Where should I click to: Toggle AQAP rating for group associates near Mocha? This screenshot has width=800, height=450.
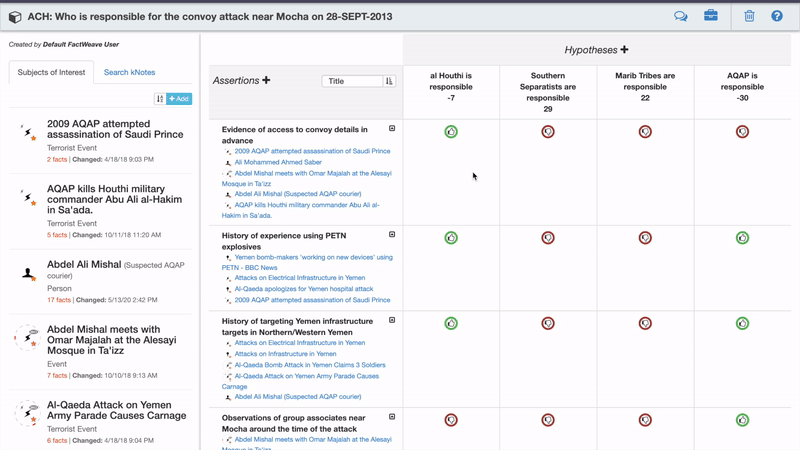[742, 420]
